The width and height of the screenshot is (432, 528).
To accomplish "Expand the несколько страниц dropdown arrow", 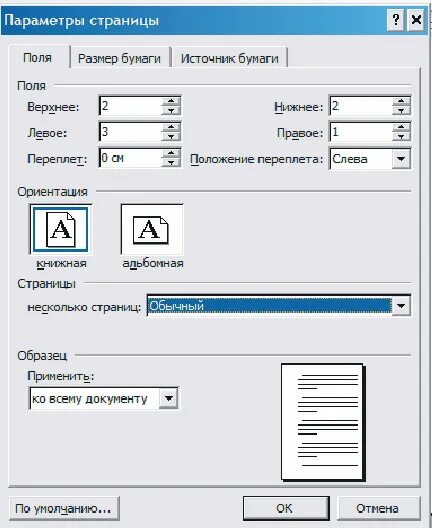I will click(x=401, y=306).
